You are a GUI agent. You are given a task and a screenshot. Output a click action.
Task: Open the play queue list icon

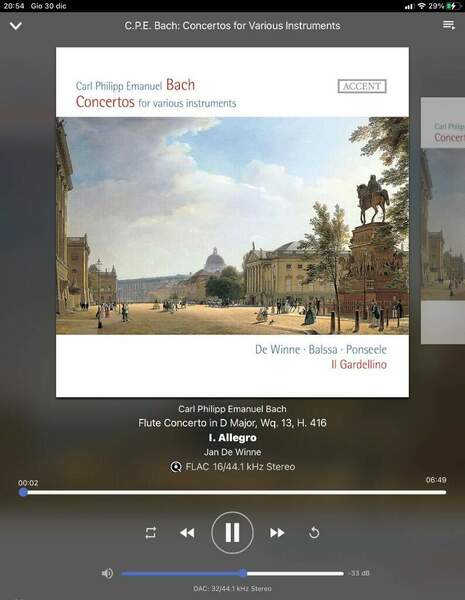[449, 25]
